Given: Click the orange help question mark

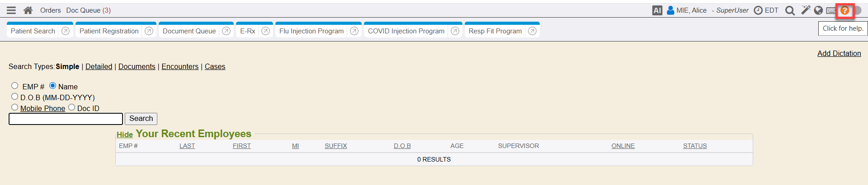Looking at the screenshot, I should pos(844,10).
